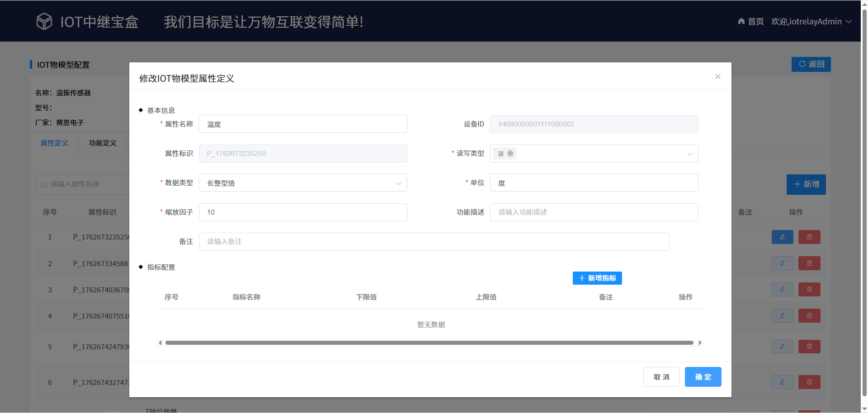Click the red trash icon in row 3
This screenshot has height=413, width=868.
tap(809, 290)
